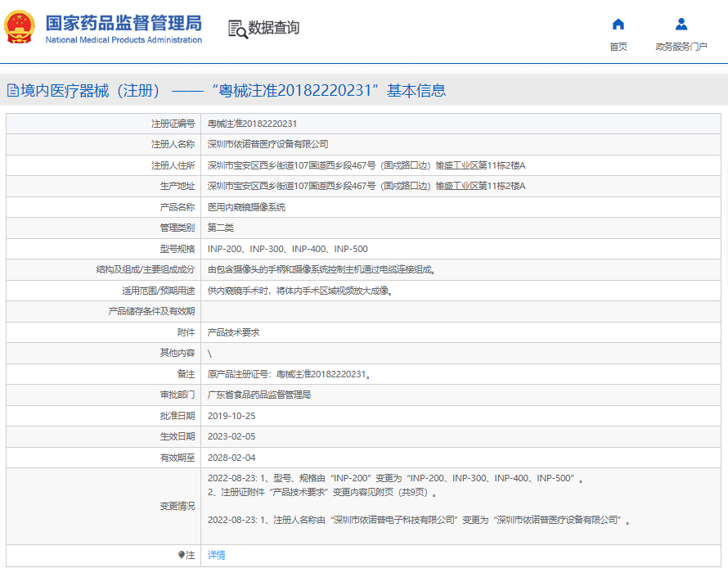This screenshot has height=573, width=728.
Task: Click the 注册人住所 address value
Action: click(366, 165)
